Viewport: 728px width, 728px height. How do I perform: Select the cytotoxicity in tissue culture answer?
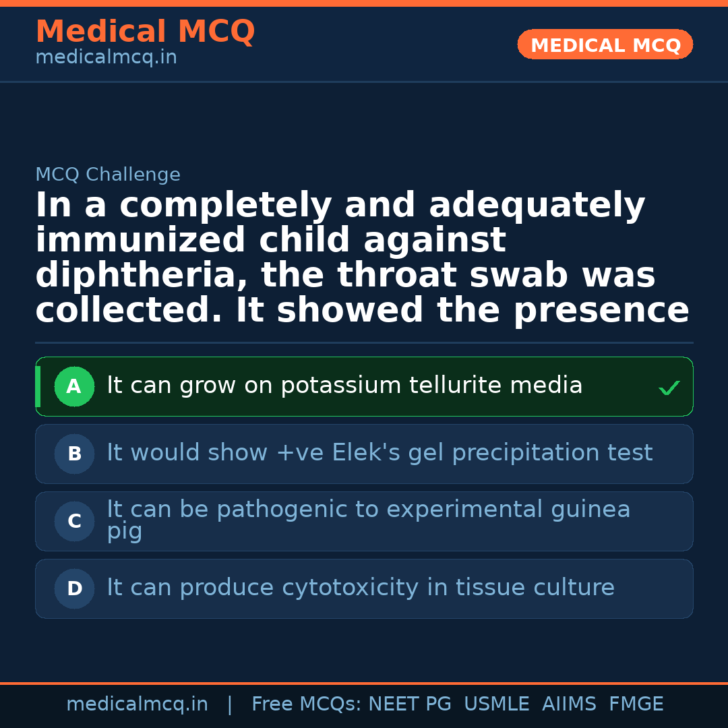360,588
